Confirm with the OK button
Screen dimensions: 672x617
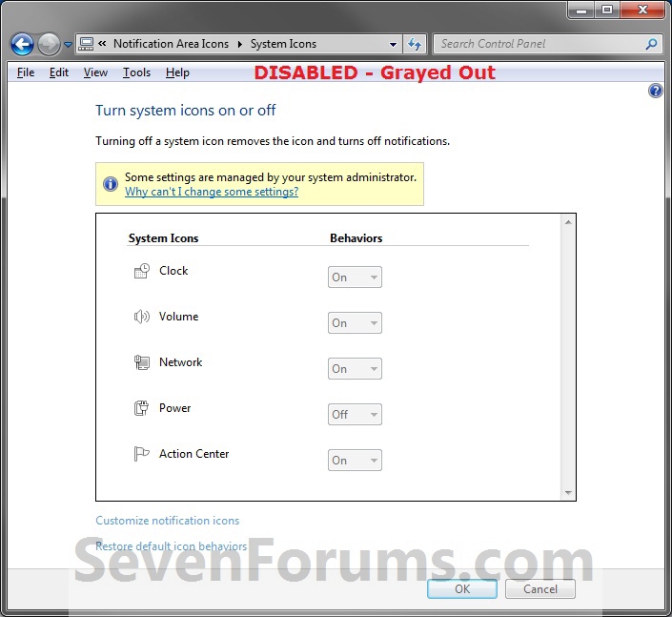click(x=462, y=589)
